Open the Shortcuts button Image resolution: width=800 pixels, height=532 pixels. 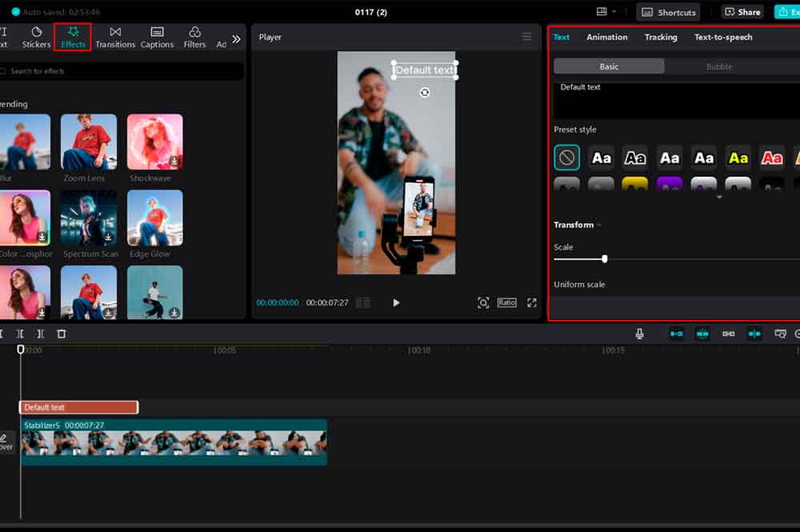[x=668, y=12]
